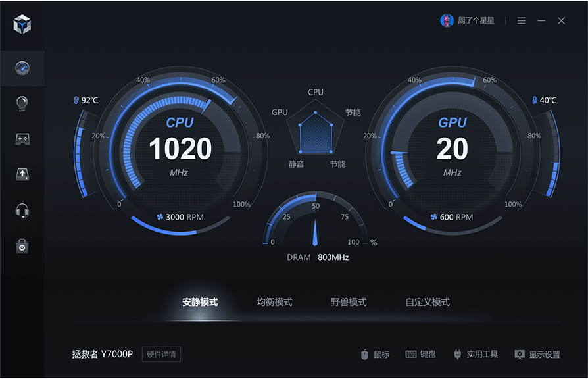Click the pentagon radar chart center

coord(316,132)
